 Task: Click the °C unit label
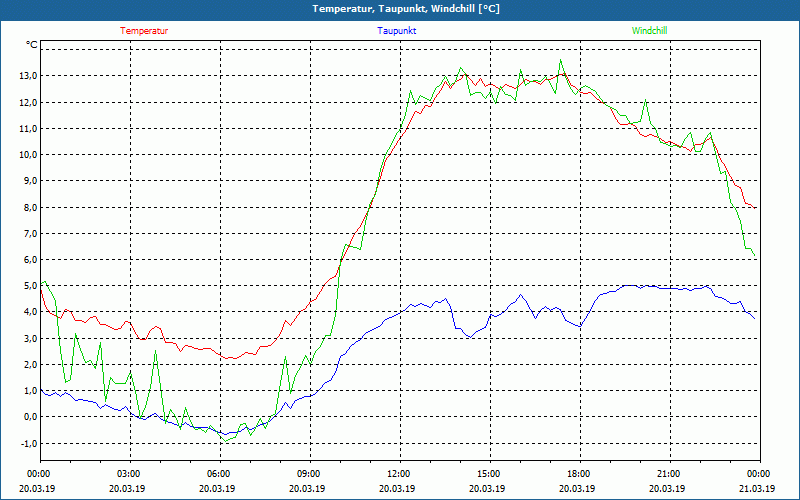coord(31,45)
